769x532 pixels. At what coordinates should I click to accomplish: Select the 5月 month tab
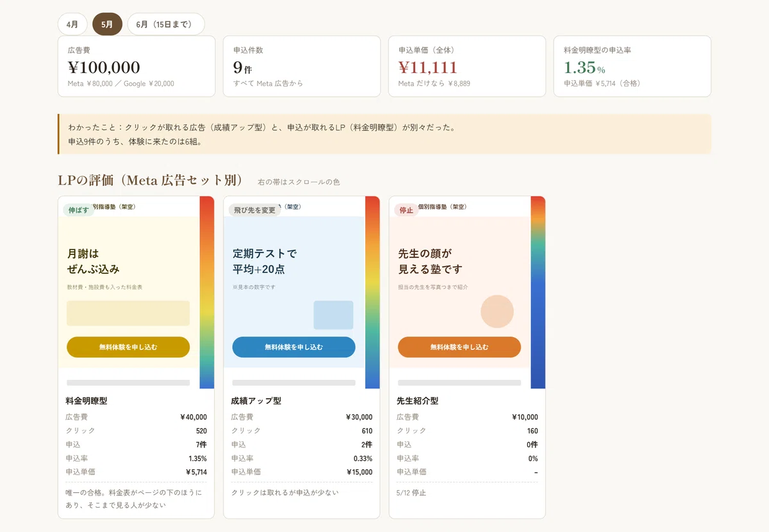(x=107, y=24)
